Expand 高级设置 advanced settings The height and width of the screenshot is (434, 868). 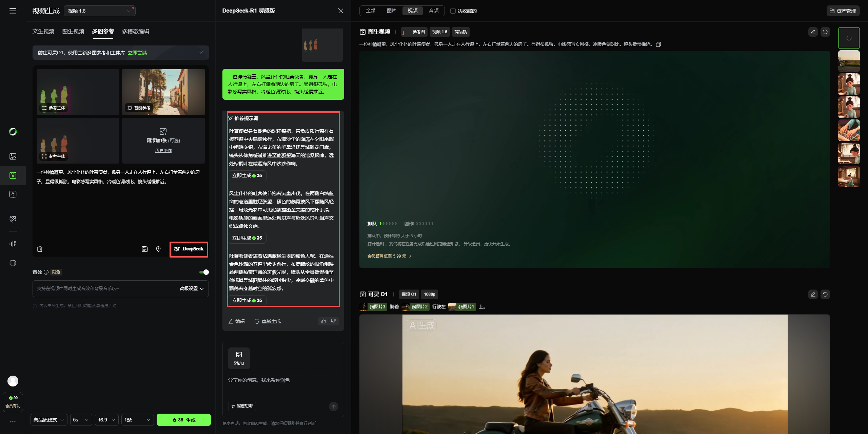coord(192,289)
